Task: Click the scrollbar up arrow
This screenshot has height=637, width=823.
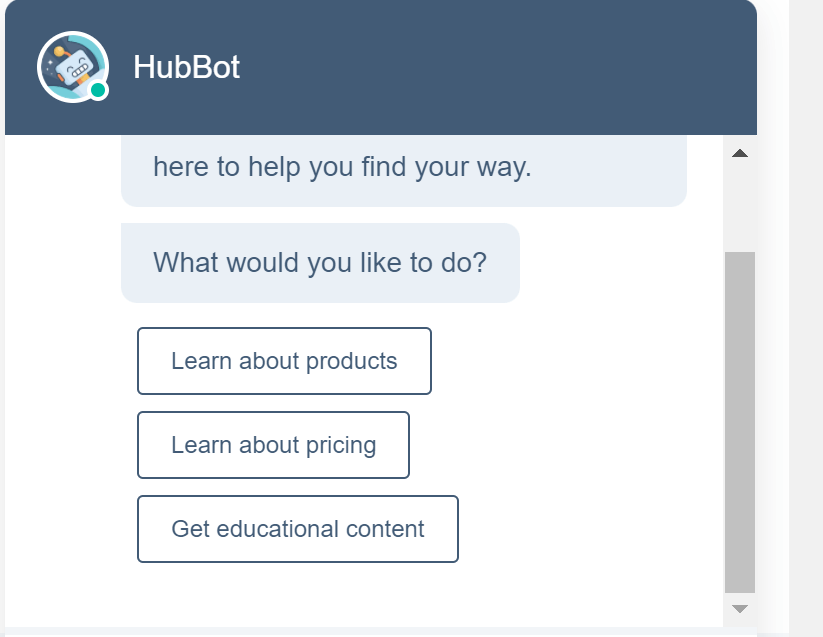Action: click(740, 153)
